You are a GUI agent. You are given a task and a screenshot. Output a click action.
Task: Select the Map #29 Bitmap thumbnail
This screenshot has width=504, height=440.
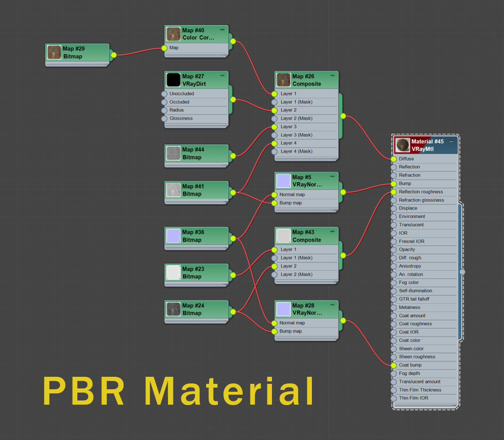54,52
